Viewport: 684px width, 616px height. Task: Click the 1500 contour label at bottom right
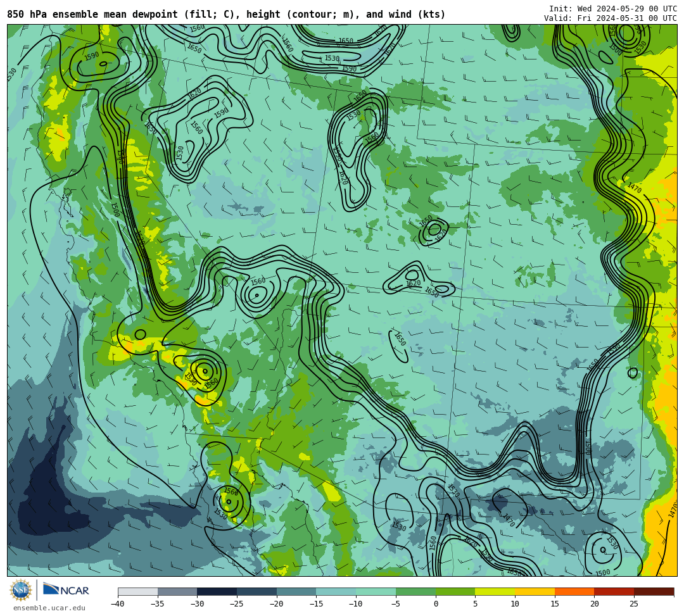[603, 572]
